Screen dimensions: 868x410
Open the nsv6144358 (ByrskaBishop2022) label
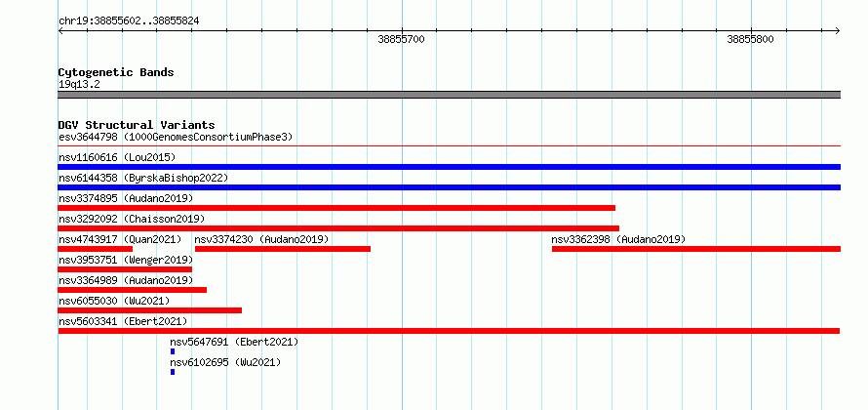pyautogui.click(x=143, y=178)
